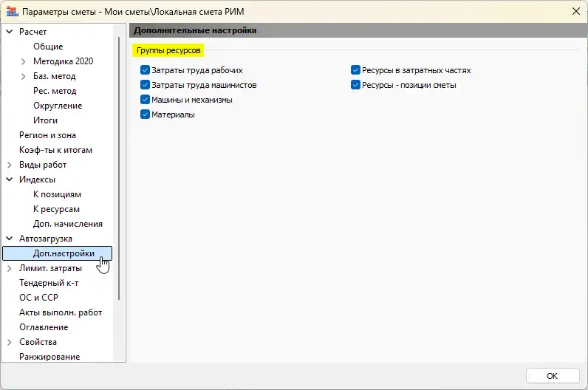Collapse the Индексы tree node

(10, 179)
